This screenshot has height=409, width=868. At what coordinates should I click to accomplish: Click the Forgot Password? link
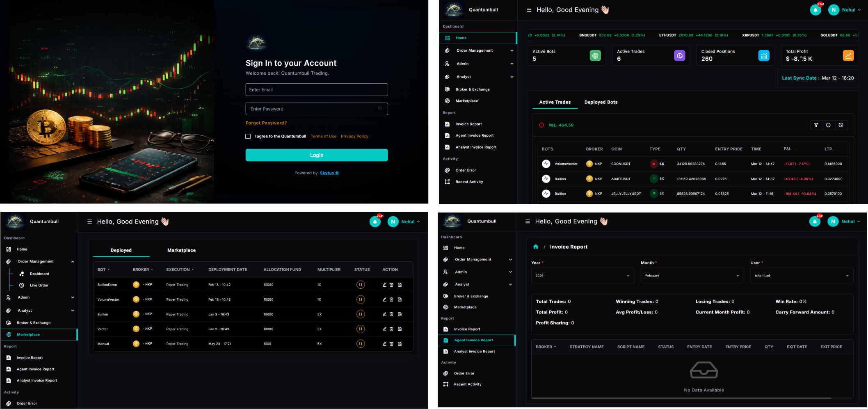pos(266,123)
